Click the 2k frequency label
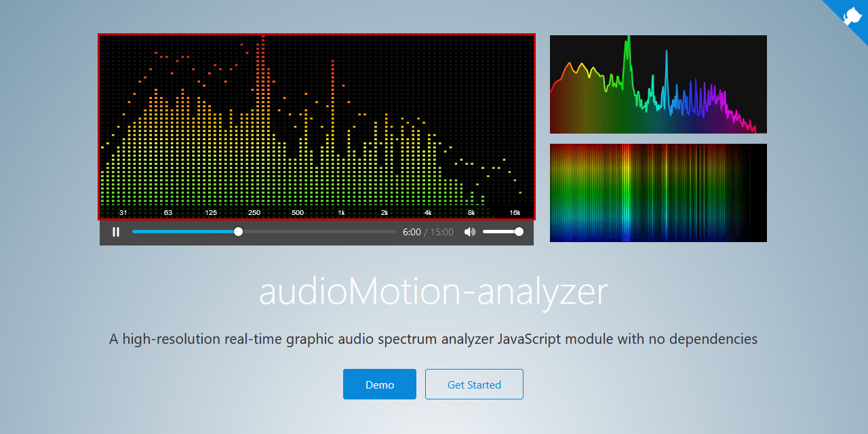 point(384,213)
